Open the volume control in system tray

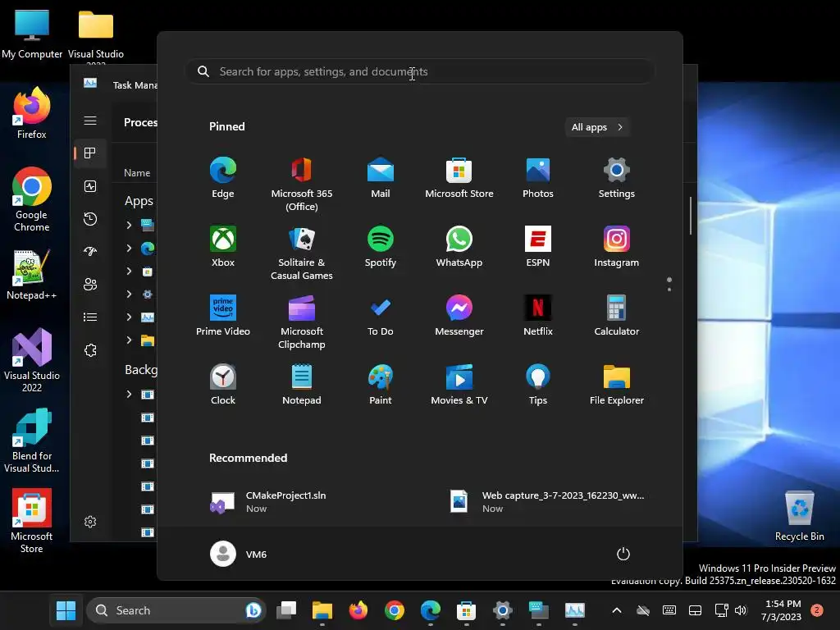(x=741, y=610)
